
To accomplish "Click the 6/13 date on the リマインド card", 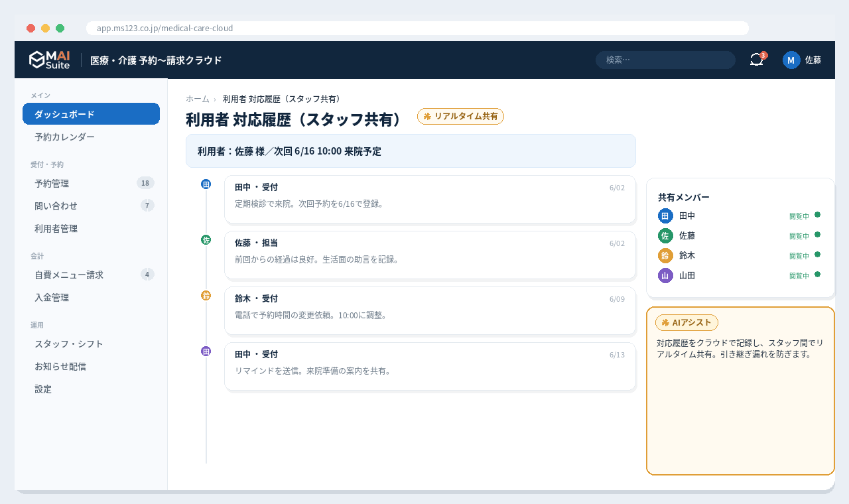I will point(617,355).
